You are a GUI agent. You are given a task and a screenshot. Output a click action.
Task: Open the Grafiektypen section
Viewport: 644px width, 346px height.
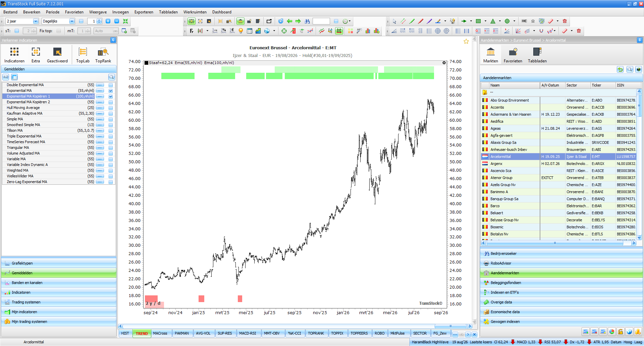59,263
